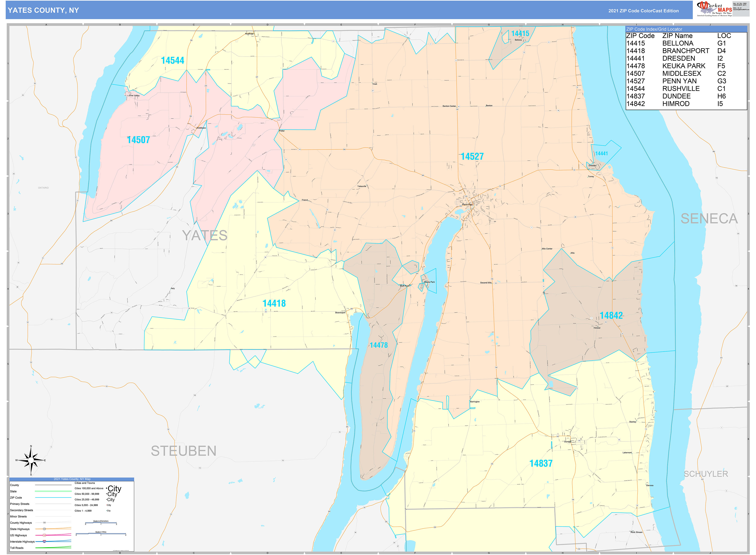Click the SENECA county label
Image resolution: width=756 pixels, height=555 pixels.
[709, 219]
